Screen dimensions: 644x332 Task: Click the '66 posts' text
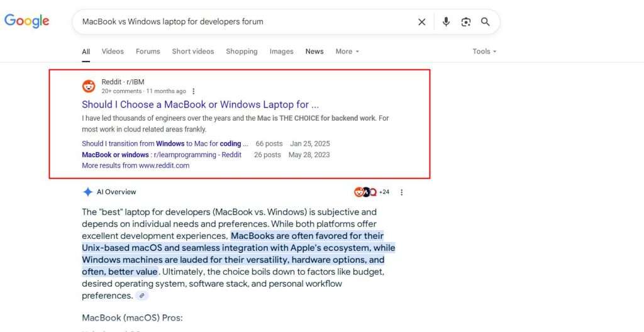click(269, 144)
